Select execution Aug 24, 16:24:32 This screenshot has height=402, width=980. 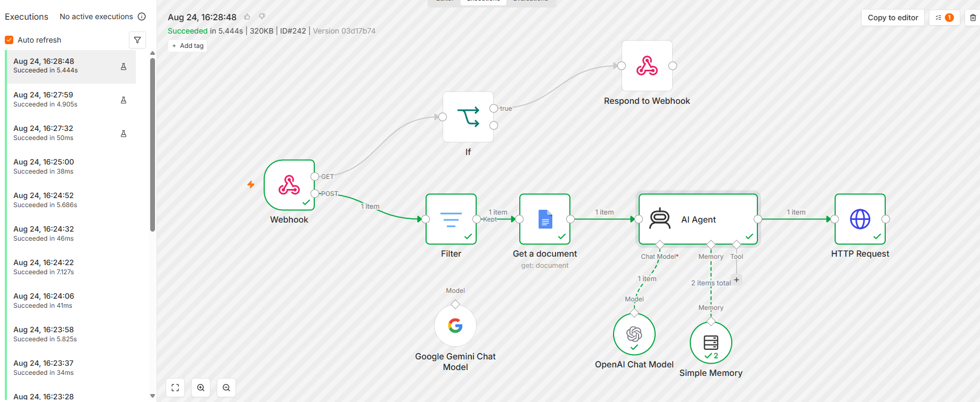pyautogui.click(x=71, y=234)
